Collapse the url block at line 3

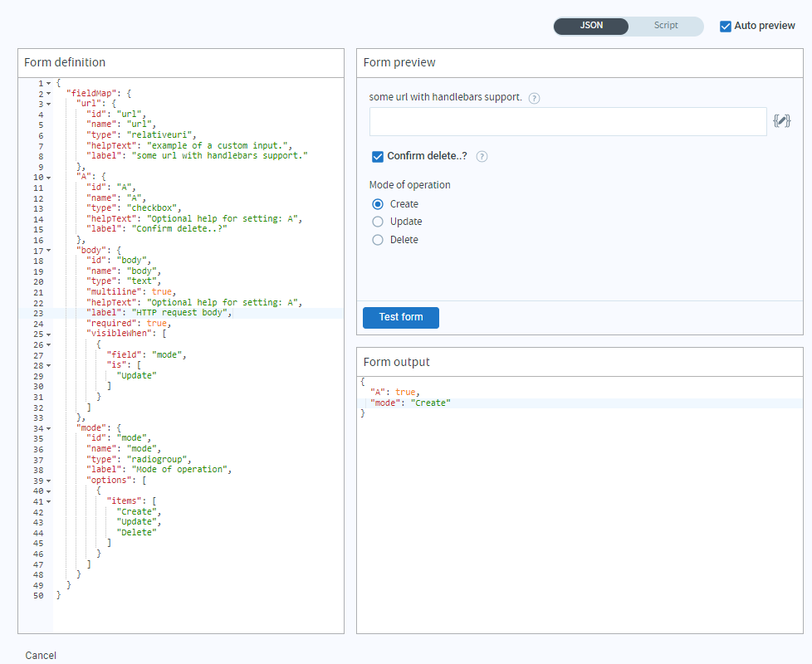49,104
